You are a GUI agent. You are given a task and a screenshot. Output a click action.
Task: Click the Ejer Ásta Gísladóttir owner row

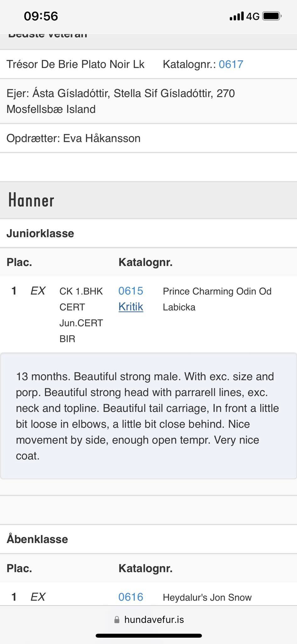click(148, 101)
